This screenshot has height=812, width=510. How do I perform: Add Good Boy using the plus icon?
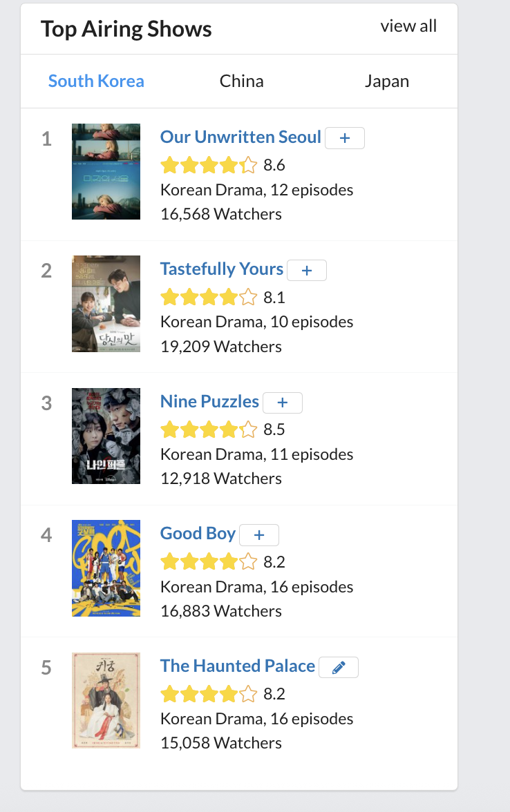click(259, 535)
